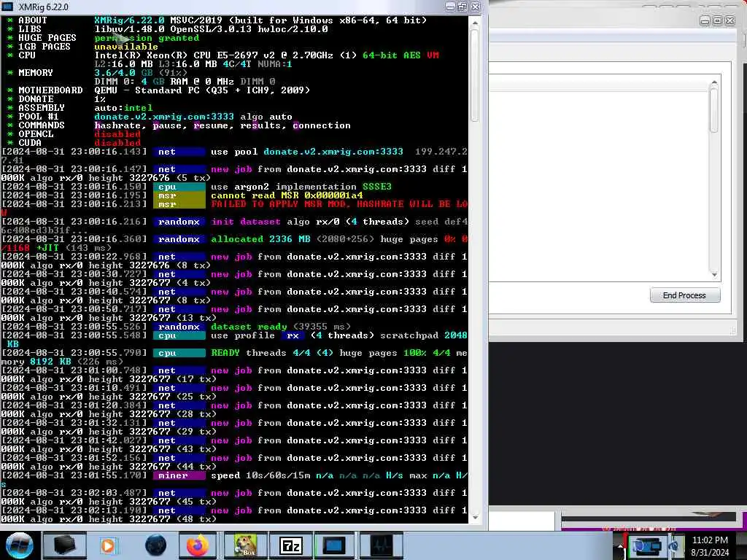Screen dimensions: 747x560
Task: Click the 'use argon2 implementation SSSE3' line
Action: 301,187
